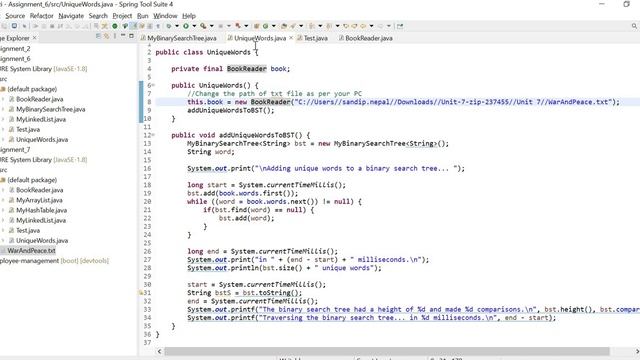This screenshot has width=640, height=360.
Task: Click the External Tools run icon
Action: pyautogui.click(x=203, y=26)
